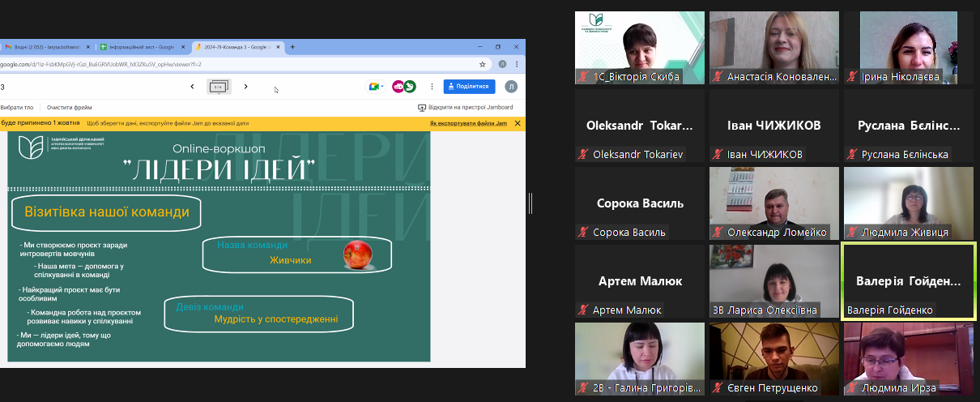Click the Поділитися share button
Screen dimensions: 980x402
(469, 87)
